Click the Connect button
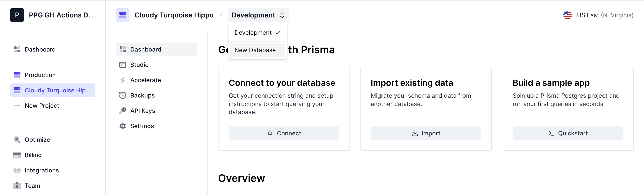 (x=284, y=133)
